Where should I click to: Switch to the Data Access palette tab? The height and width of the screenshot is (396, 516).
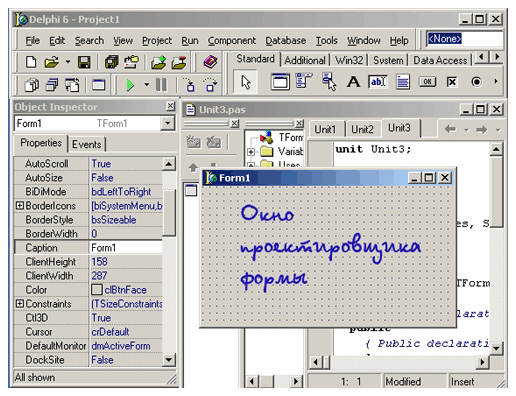tap(440, 60)
